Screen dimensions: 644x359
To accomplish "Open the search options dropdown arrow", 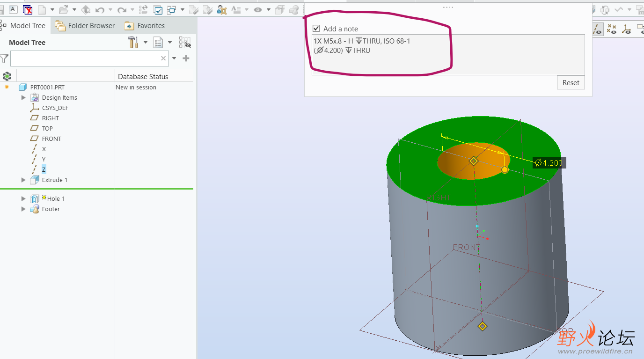I will point(174,59).
